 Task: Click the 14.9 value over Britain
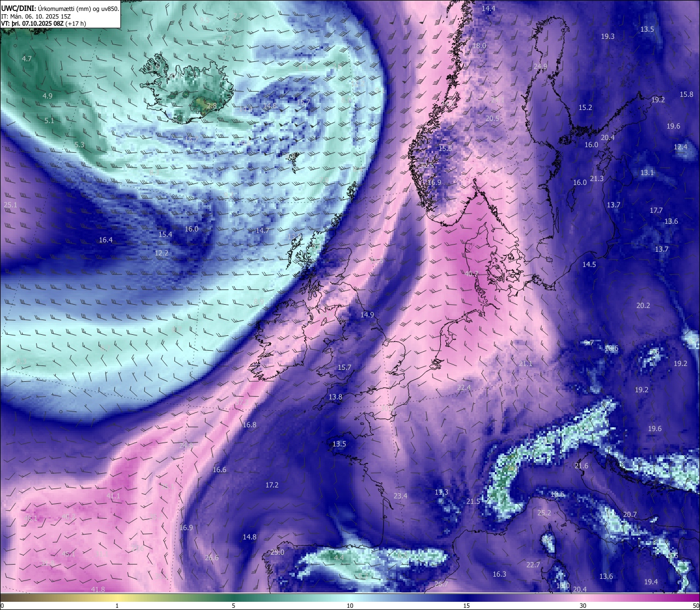(367, 315)
